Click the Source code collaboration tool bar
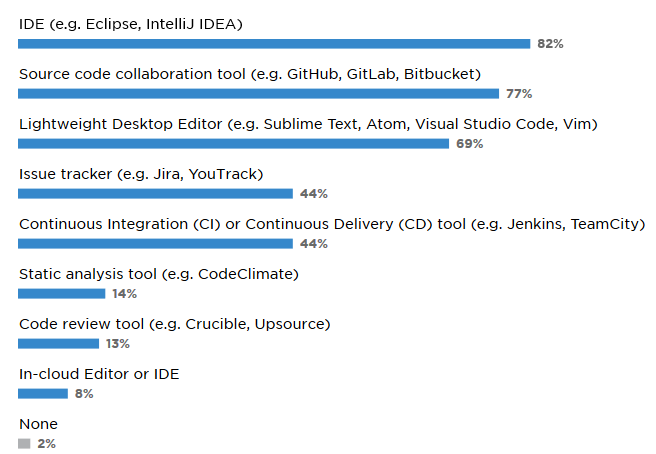 [x=258, y=94]
